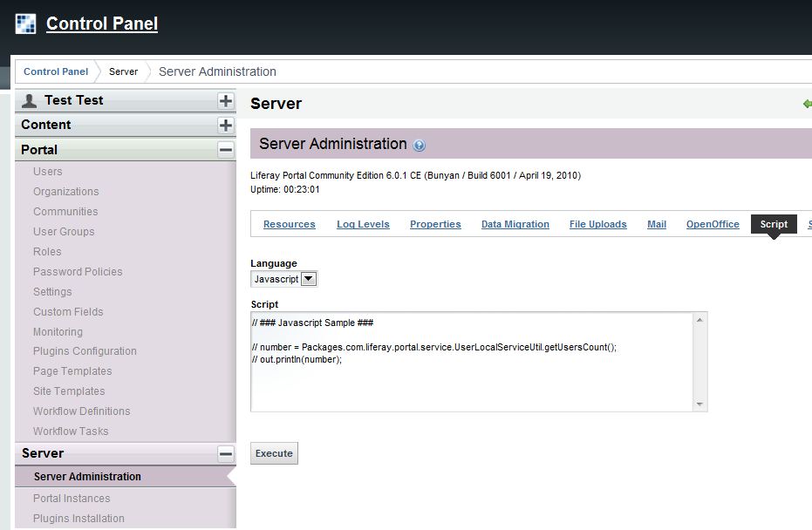
Task: Open Users in the Portal menu
Action: pos(48,172)
